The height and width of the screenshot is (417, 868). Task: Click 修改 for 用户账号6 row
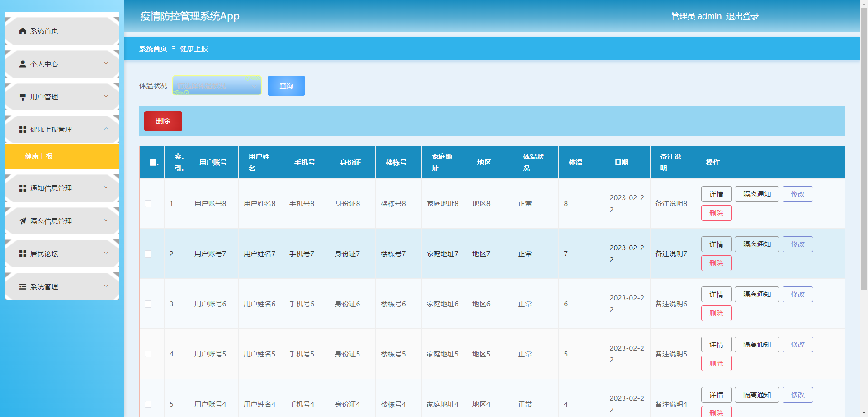[x=797, y=295]
